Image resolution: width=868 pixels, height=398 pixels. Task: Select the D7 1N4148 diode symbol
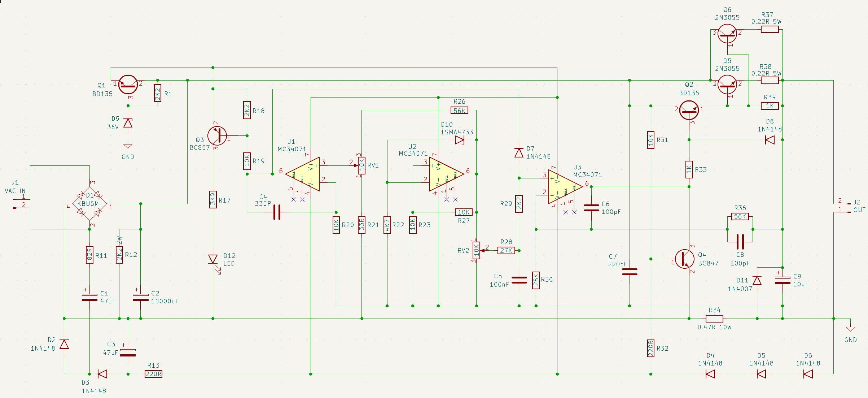click(519, 153)
